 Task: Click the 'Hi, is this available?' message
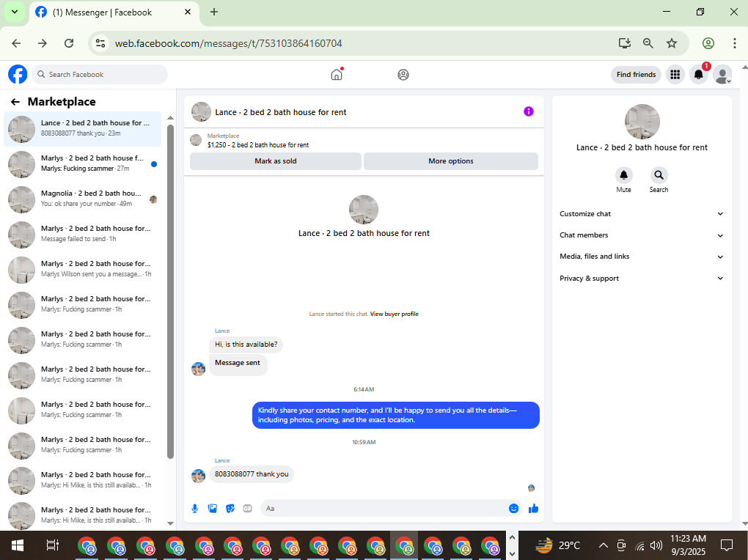pyautogui.click(x=246, y=345)
